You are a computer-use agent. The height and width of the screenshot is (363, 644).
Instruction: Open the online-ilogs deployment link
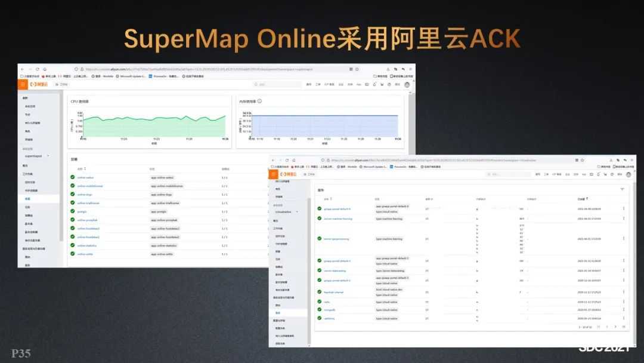click(85, 195)
